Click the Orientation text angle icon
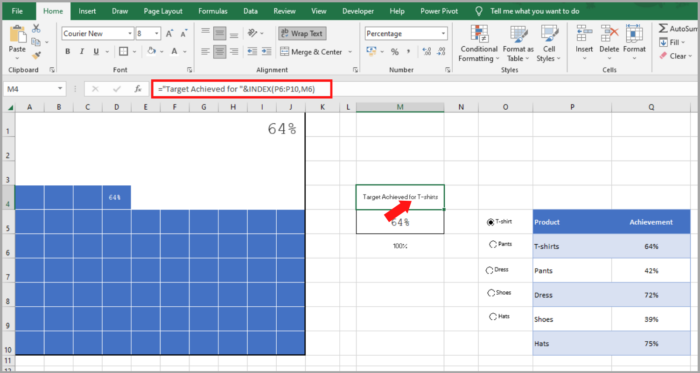The height and width of the screenshot is (373, 700). coord(253,33)
